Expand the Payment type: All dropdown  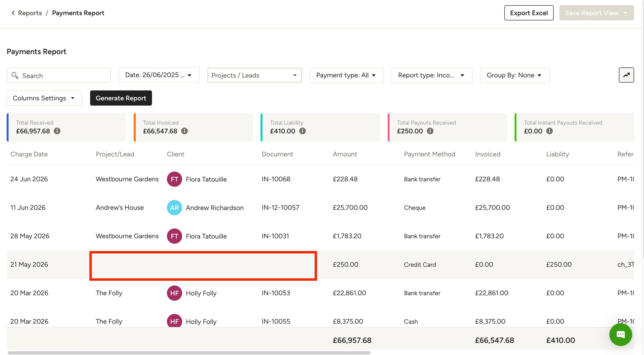point(346,75)
